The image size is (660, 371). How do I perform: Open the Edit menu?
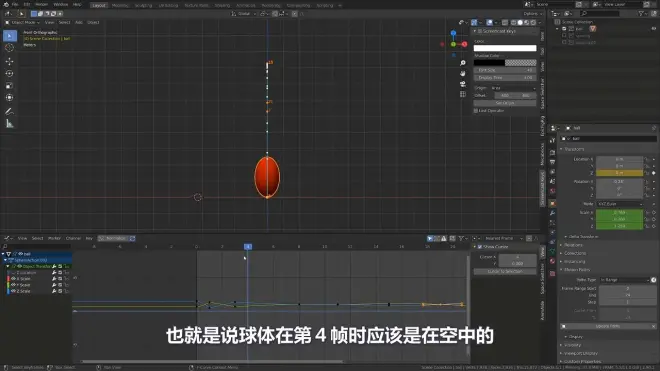click(27, 4)
